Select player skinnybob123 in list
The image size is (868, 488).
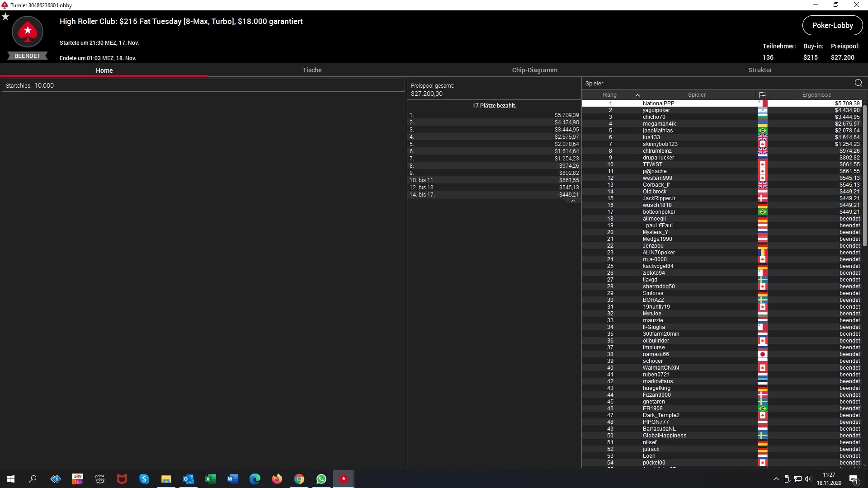click(x=722, y=144)
